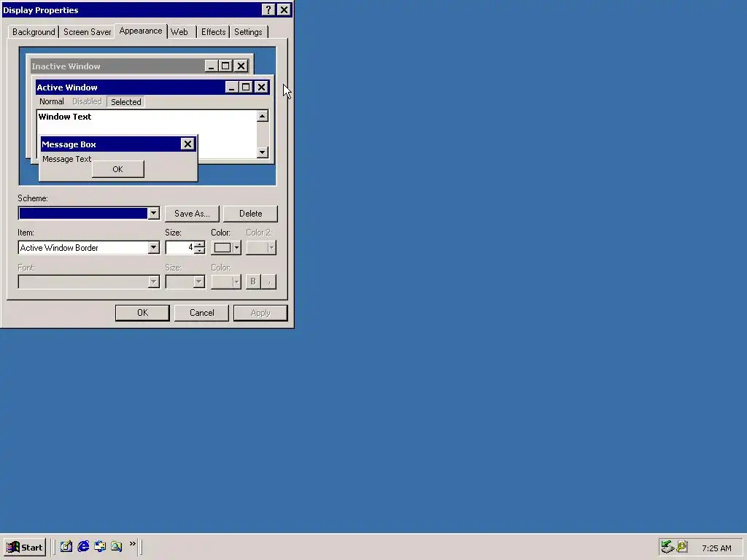Click Message Text in the preview
The width and height of the screenshot is (747, 560).
click(x=66, y=159)
